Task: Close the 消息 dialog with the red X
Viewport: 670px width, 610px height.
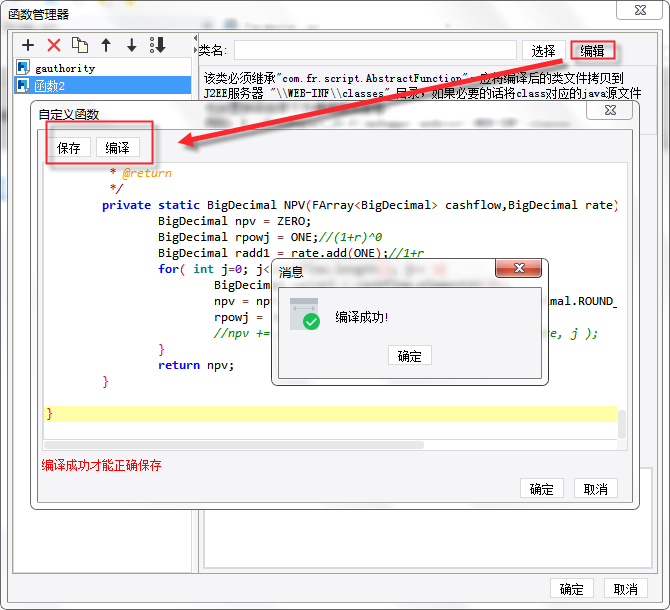Action: pos(519,268)
